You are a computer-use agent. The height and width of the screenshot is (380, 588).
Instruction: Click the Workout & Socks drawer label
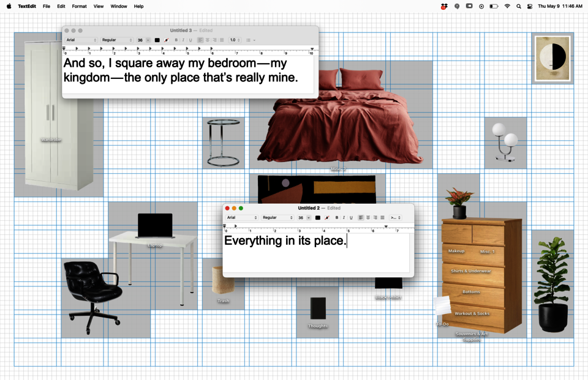[x=472, y=313]
